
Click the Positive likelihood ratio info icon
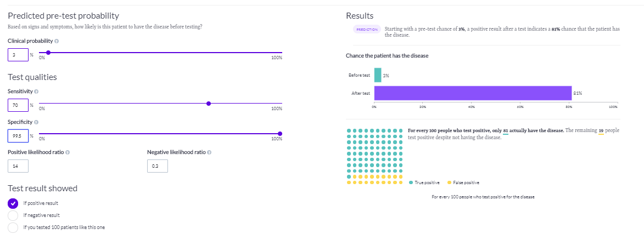pos(68,152)
